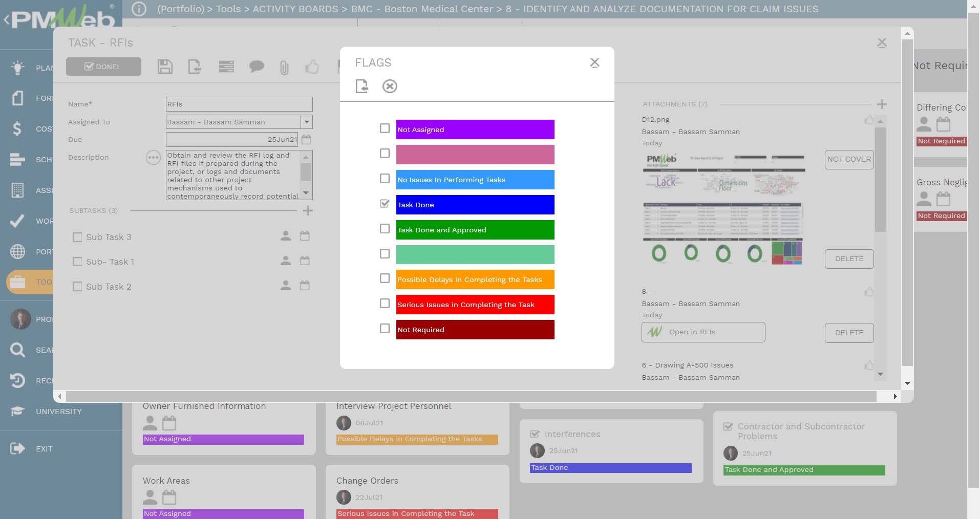
Task: Click the assignee person icon for Sub- Task 1
Action: coord(286,261)
